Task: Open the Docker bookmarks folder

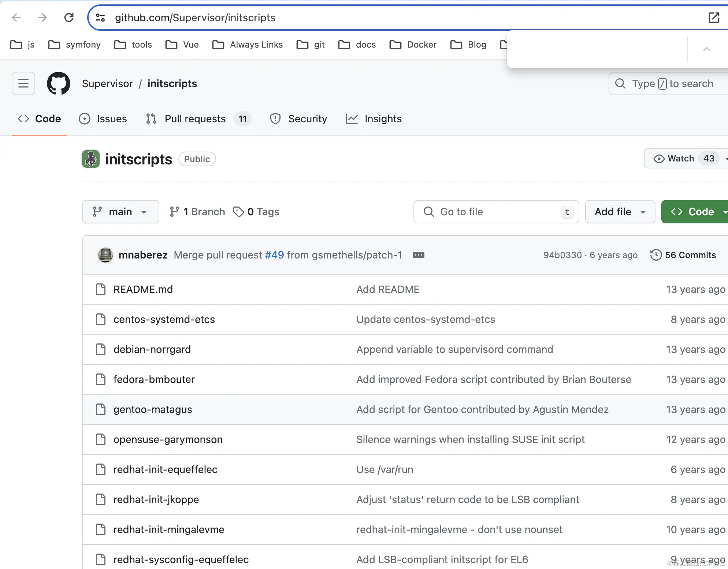Action: (413, 45)
